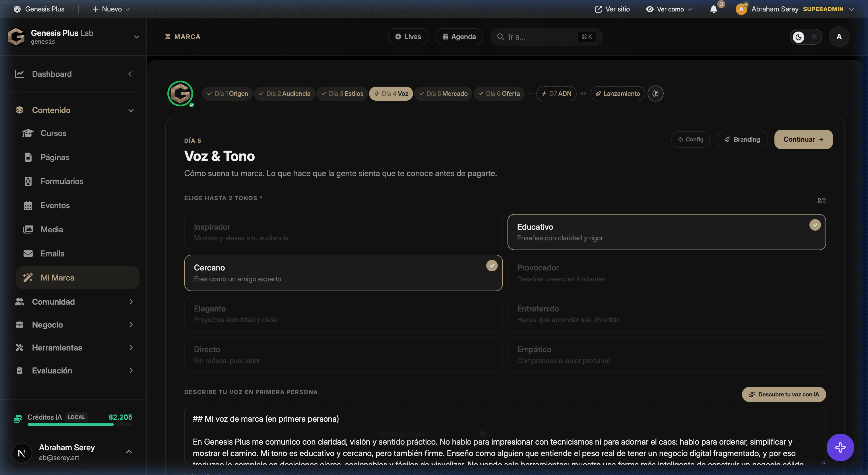Click the Cursos graduation cap icon
The width and height of the screenshot is (868, 475).
tap(28, 133)
